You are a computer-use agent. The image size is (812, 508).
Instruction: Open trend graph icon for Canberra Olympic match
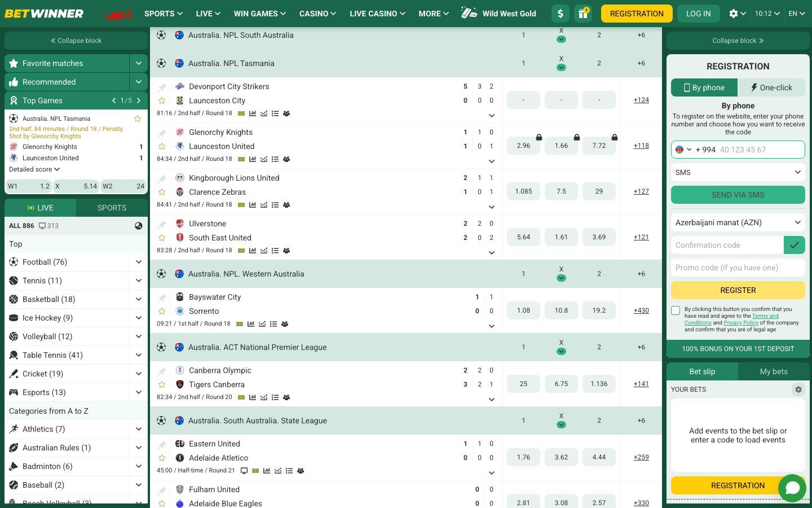pos(264,397)
